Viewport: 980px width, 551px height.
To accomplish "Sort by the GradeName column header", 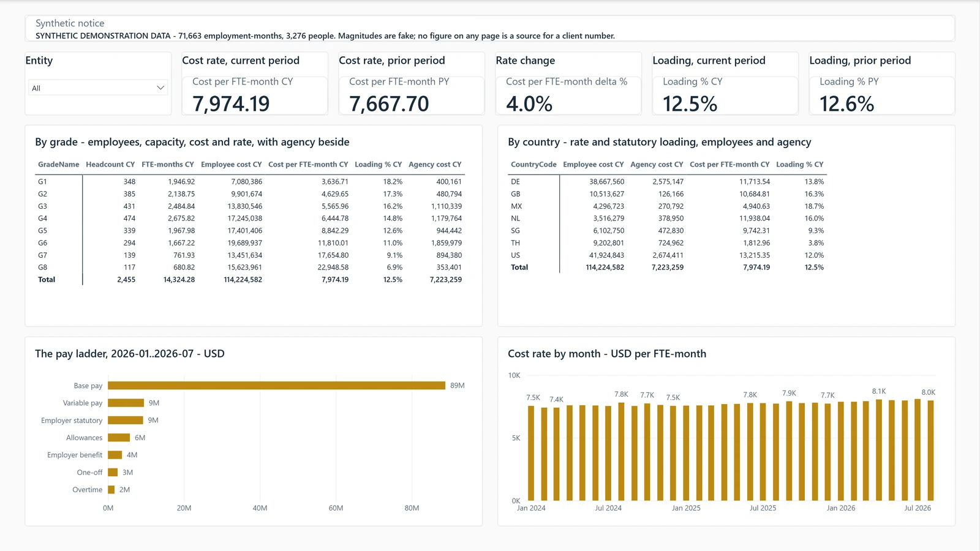I will coord(58,165).
